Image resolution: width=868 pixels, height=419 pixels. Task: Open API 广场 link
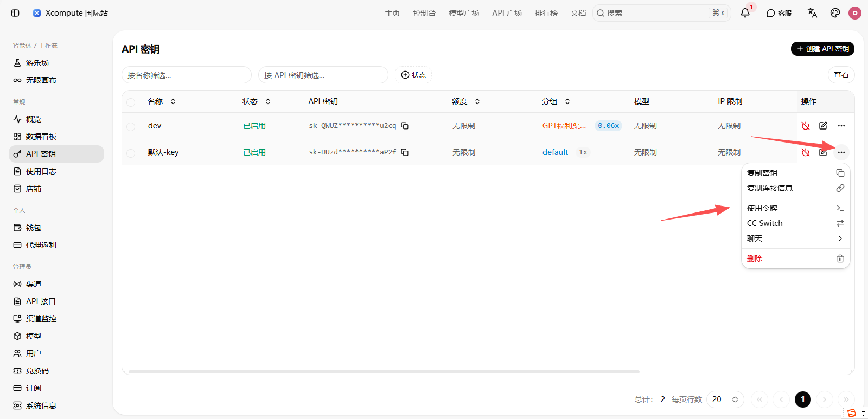(507, 13)
